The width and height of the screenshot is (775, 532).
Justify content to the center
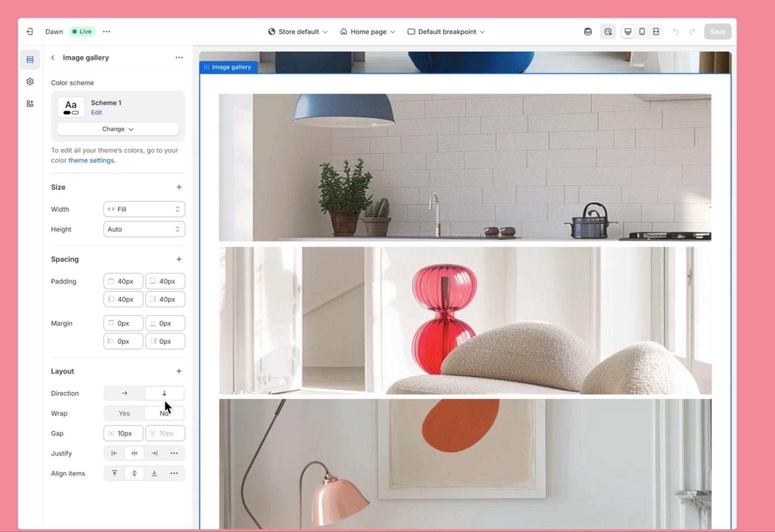[134, 453]
